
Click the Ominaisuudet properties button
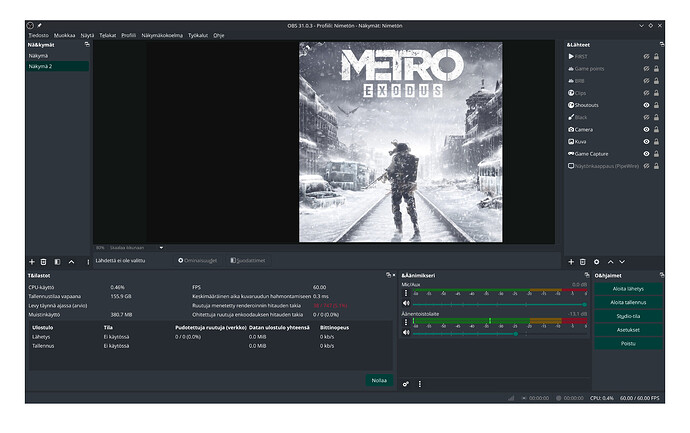click(198, 261)
